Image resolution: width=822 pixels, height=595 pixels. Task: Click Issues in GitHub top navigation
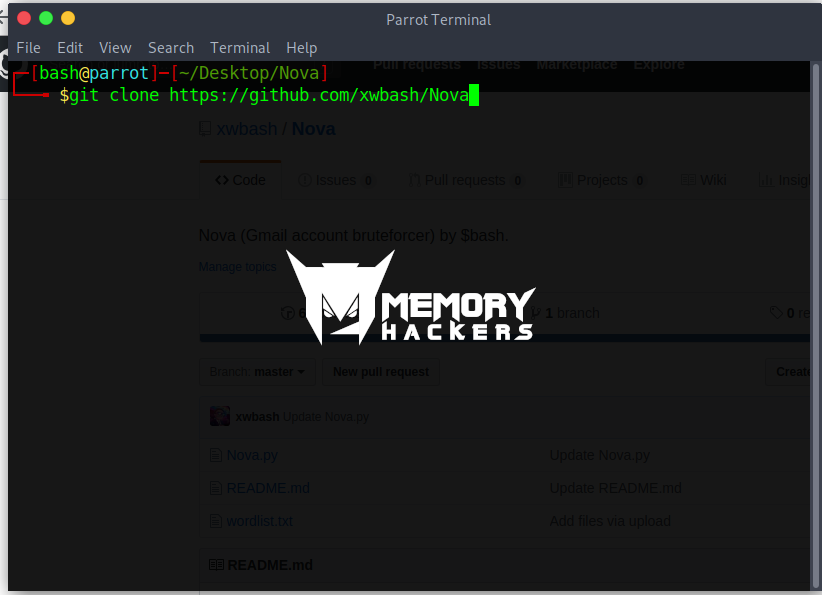[x=499, y=64]
